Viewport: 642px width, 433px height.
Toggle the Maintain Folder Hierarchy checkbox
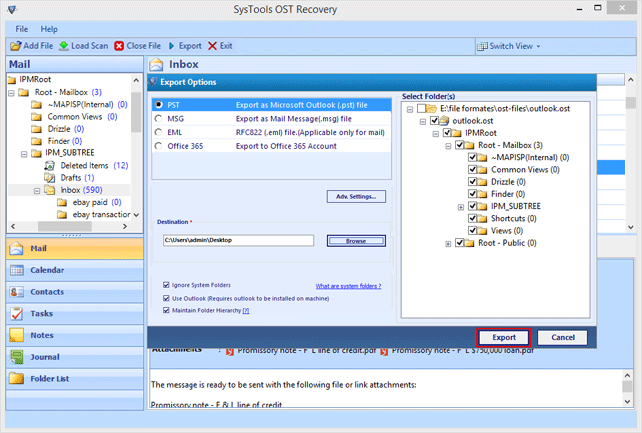coord(166,310)
